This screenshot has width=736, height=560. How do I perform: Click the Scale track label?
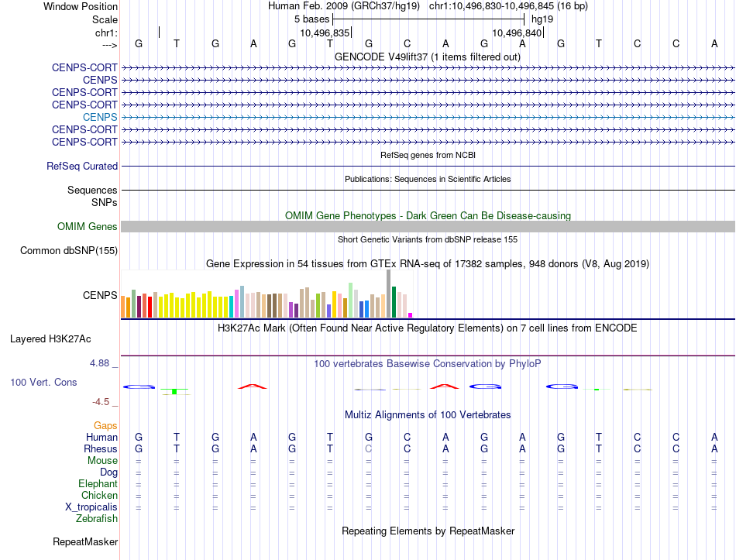[x=105, y=19]
